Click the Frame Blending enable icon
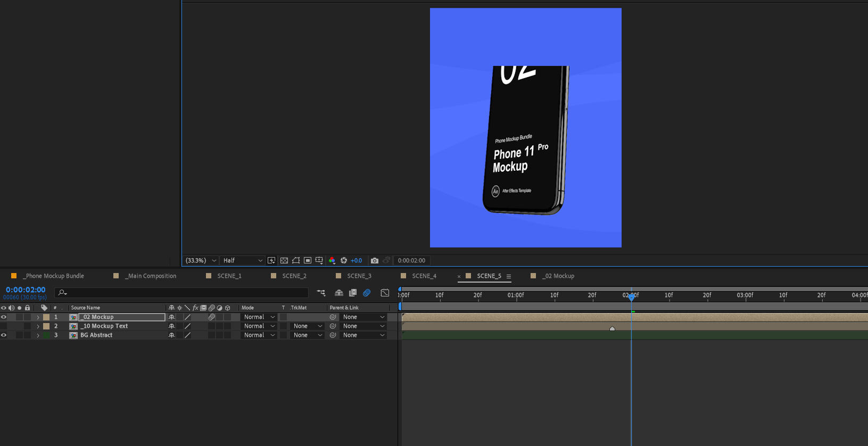The height and width of the screenshot is (446, 868). coord(352,293)
